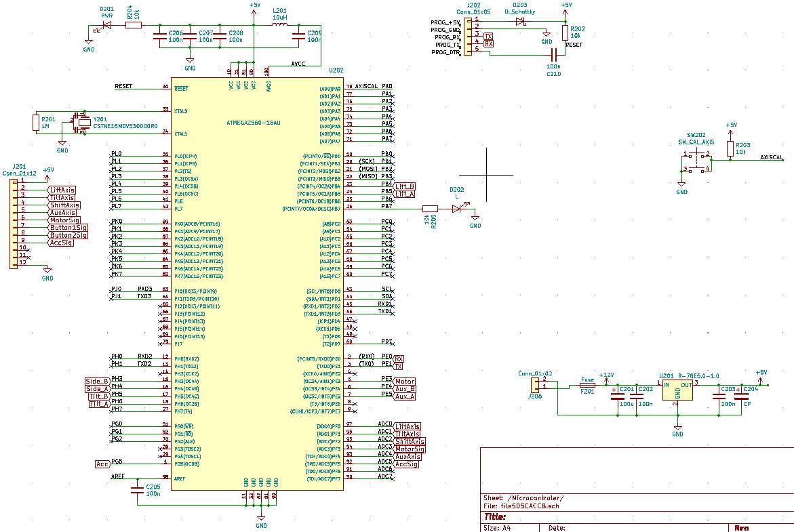Select the Y201 crystal resonator symbol
Viewport: 794px width, 532px height.
pos(81,122)
